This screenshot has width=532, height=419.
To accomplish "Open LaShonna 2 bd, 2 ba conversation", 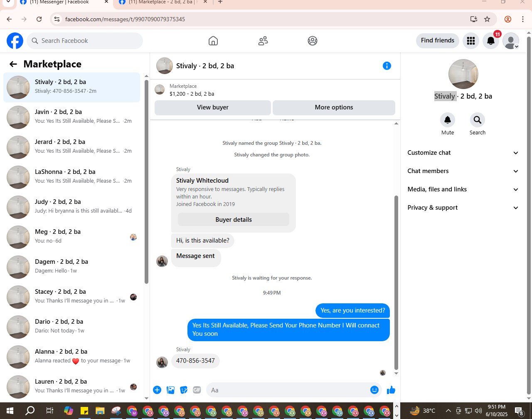I will [72, 177].
